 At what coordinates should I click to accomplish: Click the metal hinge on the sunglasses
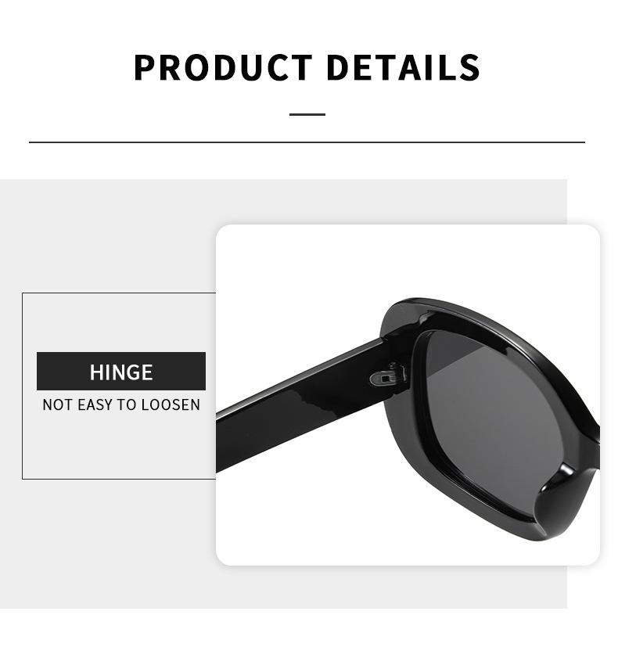(x=387, y=376)
